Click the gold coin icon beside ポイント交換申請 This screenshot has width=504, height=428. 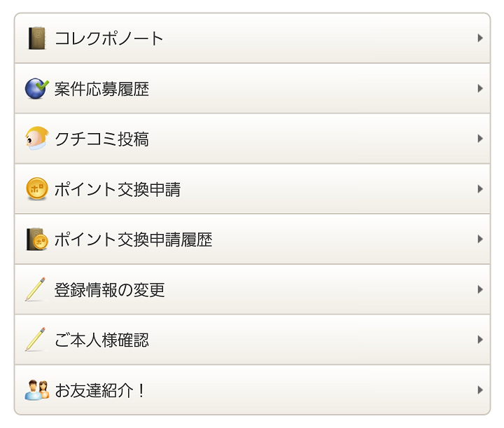37,188
